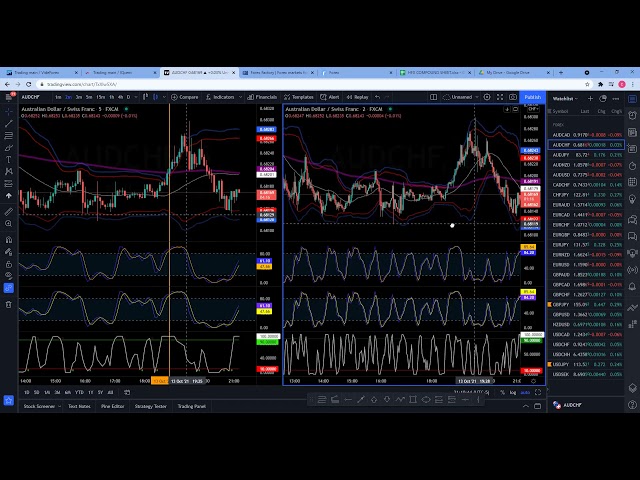Toggle the magnet mode icon

(9, 240)
